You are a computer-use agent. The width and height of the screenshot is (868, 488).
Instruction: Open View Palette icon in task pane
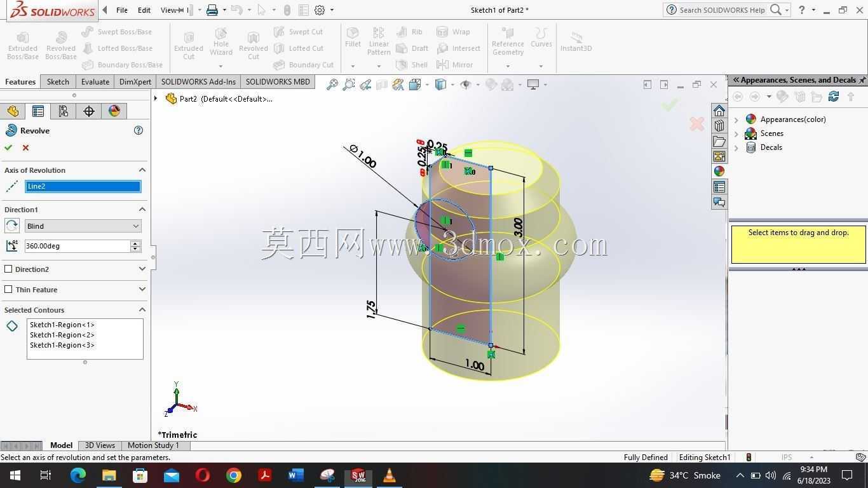719,156
